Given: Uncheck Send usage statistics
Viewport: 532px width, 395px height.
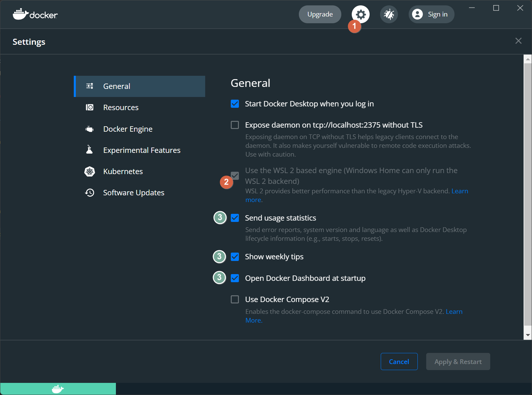Looking at the screenshot, I should coord(235,218).
